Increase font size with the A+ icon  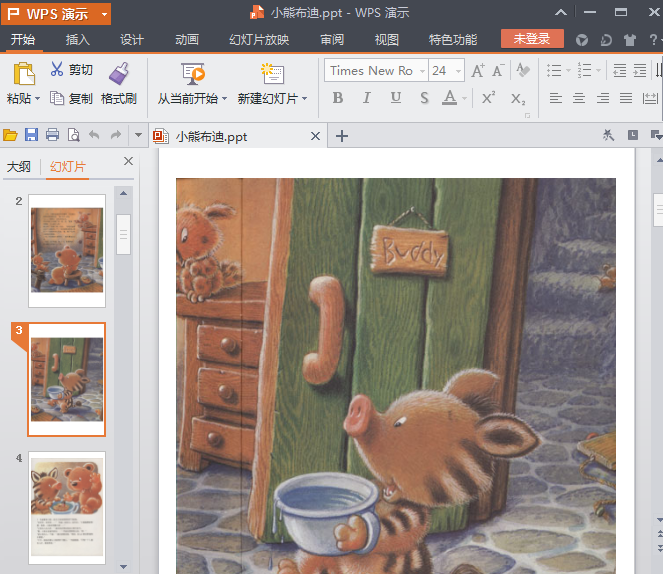(478, 70)
